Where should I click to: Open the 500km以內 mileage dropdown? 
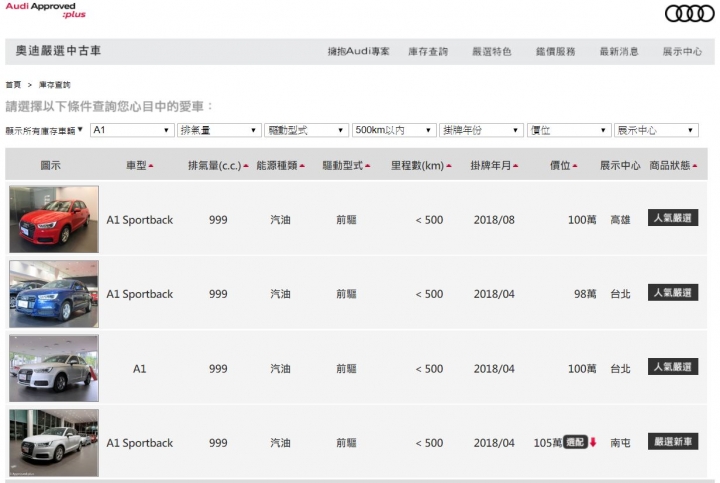point(394,130)
